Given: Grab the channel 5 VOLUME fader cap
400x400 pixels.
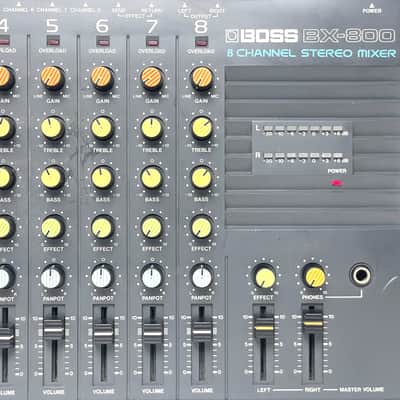Looking at the screenshot, I should [54, 330].
